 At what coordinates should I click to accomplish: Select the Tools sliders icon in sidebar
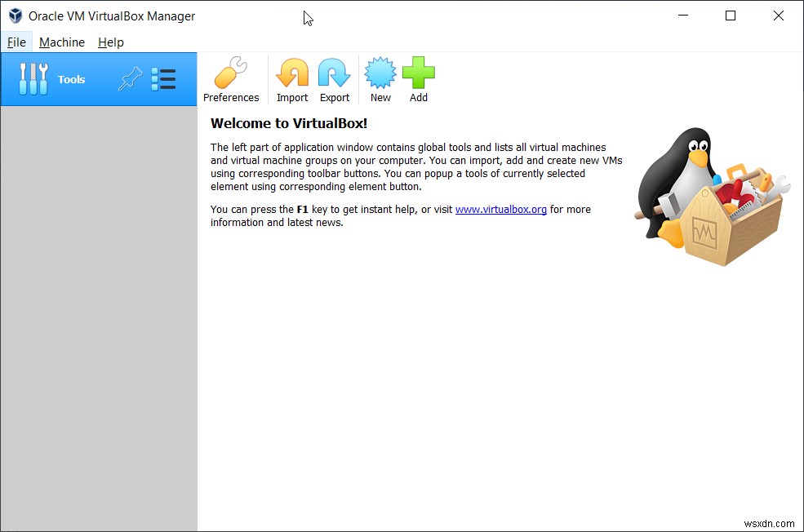coord(33,78)
